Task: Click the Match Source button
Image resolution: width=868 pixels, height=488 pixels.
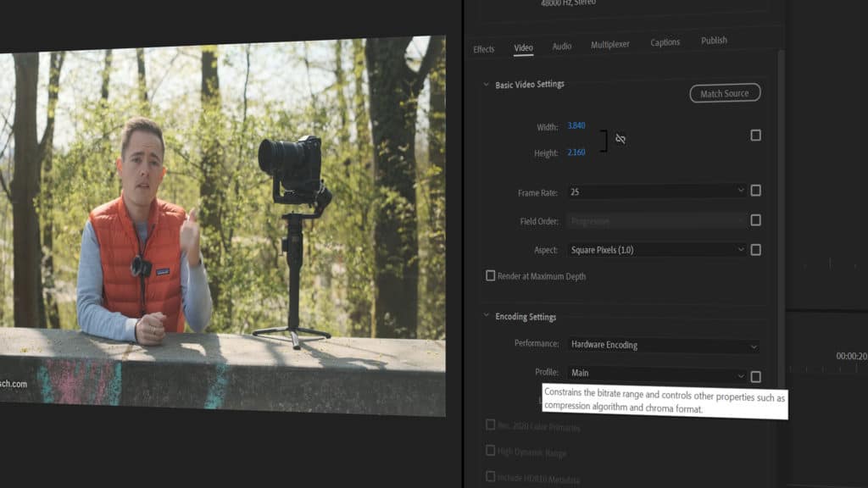Action: (x=724, y=93)
